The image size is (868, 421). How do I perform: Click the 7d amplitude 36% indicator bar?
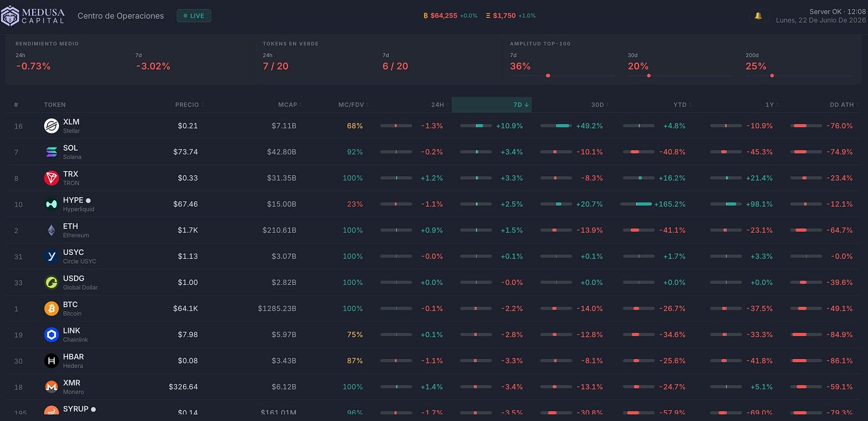click(x=562, y=76)
